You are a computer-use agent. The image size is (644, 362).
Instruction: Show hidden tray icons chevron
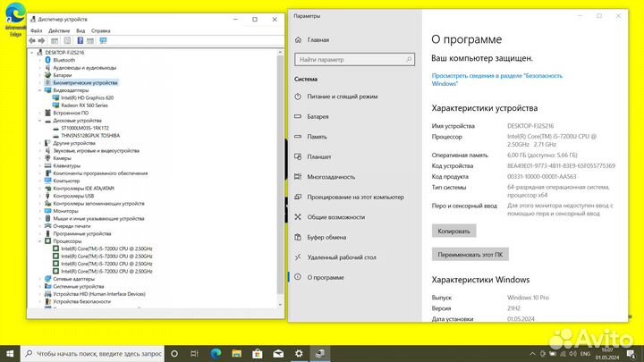click(x=532, y=354)
